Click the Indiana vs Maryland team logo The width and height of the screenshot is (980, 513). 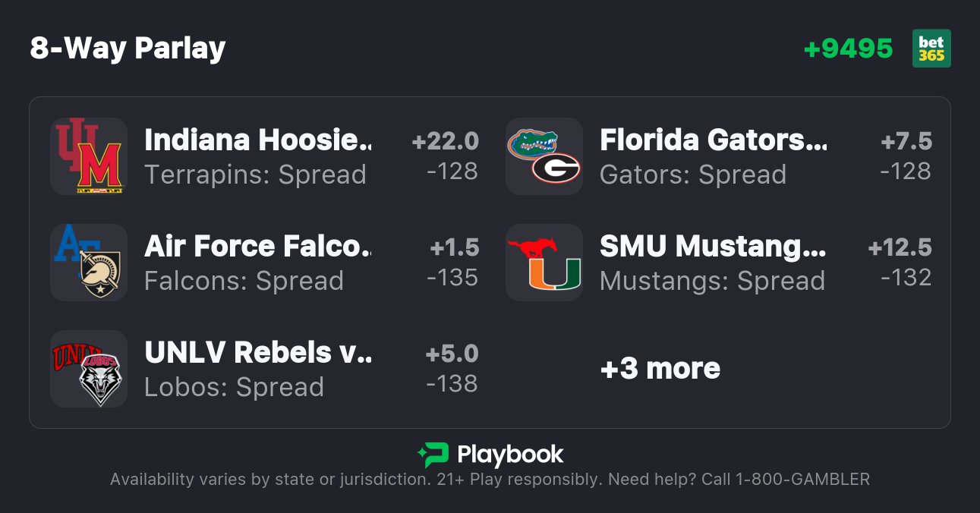(88, 156)
